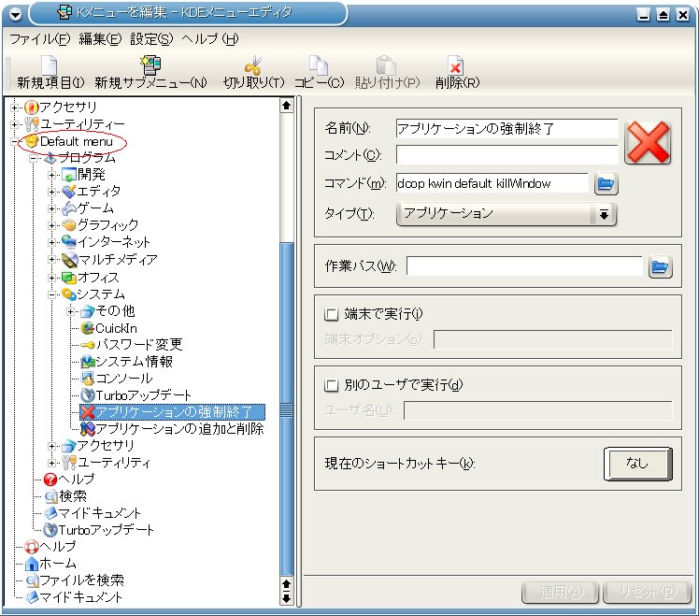Click the 検索 magnifier icon in tree
Viewport: 699px width, 616px height.
pyautogui.click(x=51, y=496)
